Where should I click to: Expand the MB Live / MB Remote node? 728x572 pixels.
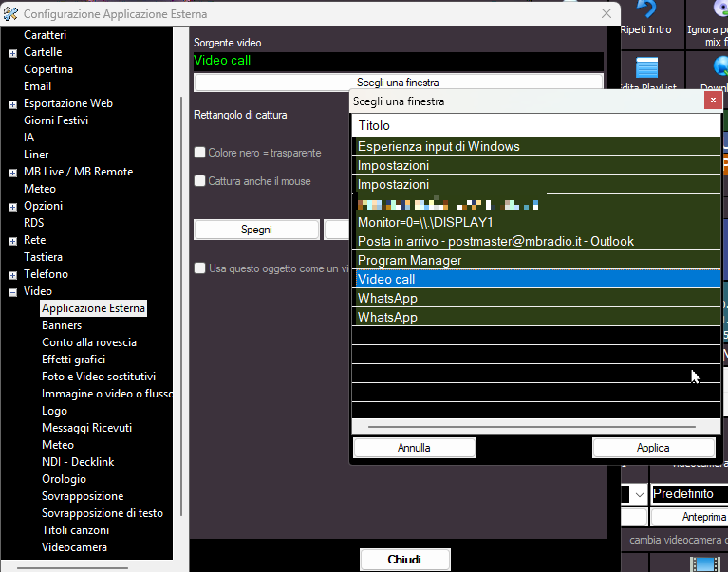[12, 173]
